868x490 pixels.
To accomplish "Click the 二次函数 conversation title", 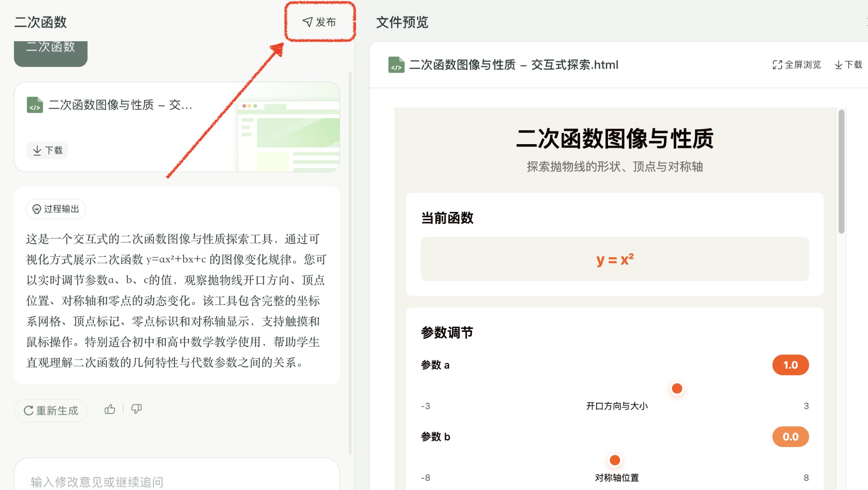I will 40,22.
